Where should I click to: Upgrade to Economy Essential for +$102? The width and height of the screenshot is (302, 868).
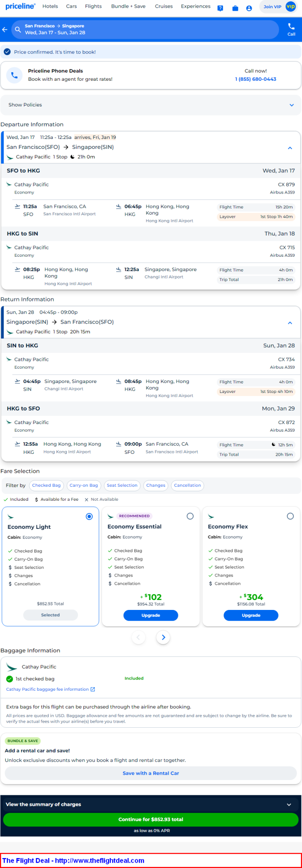click(x=151, y=615)
